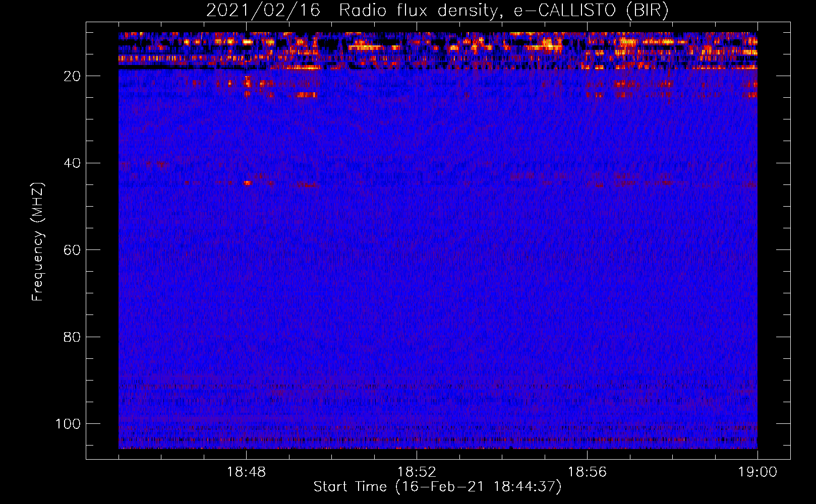Viewport: 816px width, 504px height.
Task: Click the 18:52 time tick label
Action: click(417, 472)
